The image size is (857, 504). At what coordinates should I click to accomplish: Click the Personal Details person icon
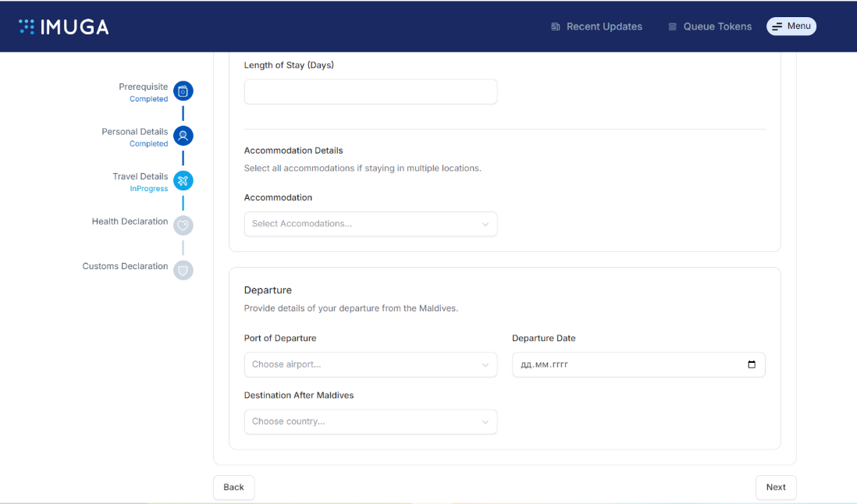point(183,136)
